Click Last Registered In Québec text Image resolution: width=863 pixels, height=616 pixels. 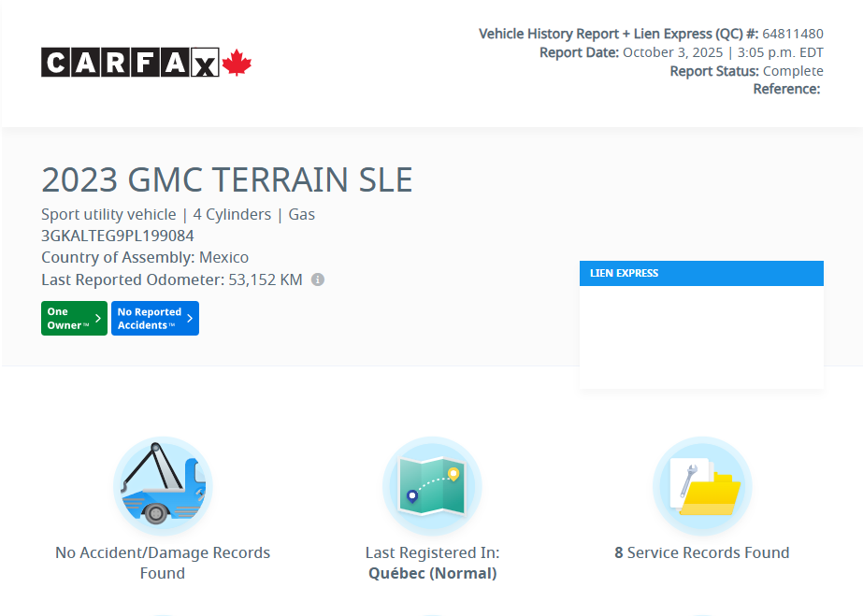coord(432,563)
